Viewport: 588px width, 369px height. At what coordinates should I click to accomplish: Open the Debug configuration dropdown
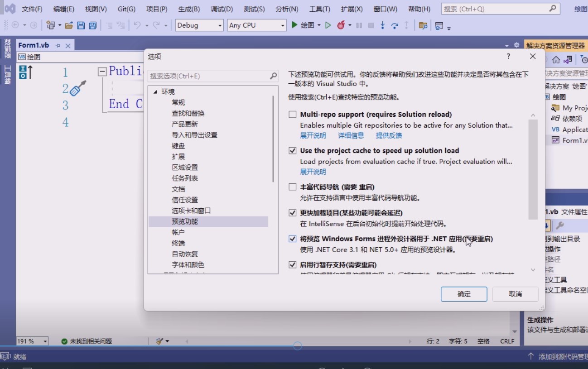(x=199, y=25)
